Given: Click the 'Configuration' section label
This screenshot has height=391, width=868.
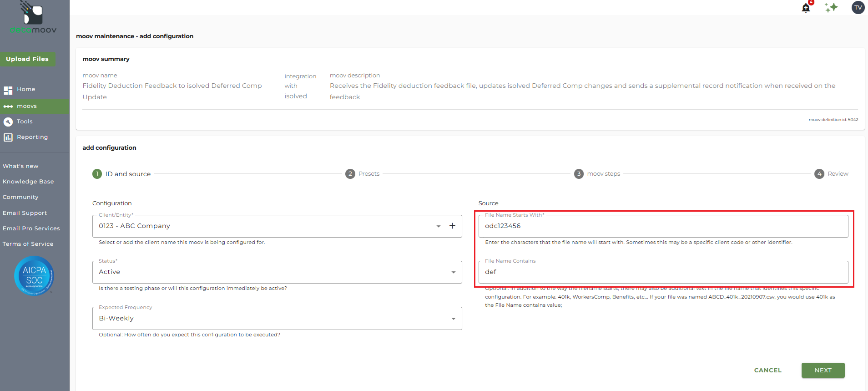Looking at the screenshot, I should click(x=112, y=203).
